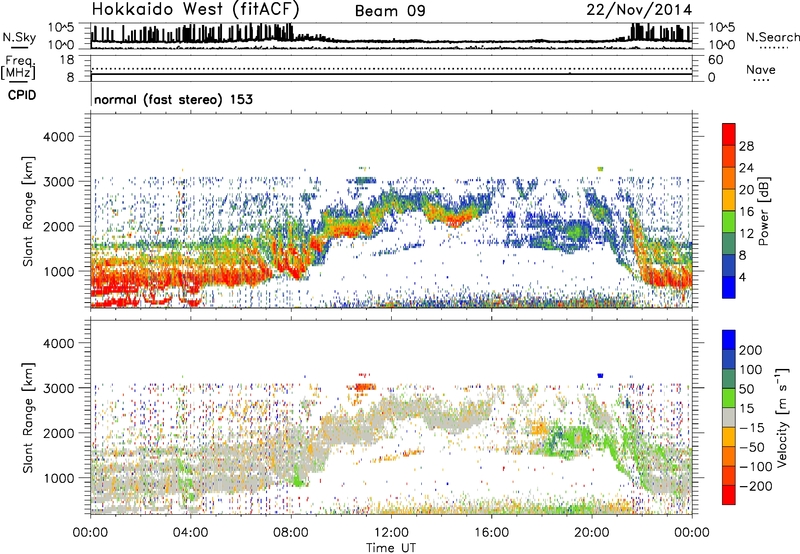Click the 'CPID' row label
This screenshot has height=554, width=800.
[x=22, y=95]
